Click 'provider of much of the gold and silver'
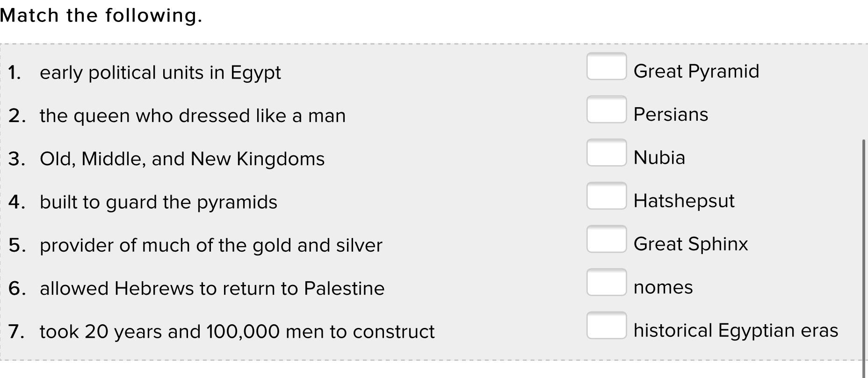The width and height of the screenshot is (868, 378). coord(211,245)
